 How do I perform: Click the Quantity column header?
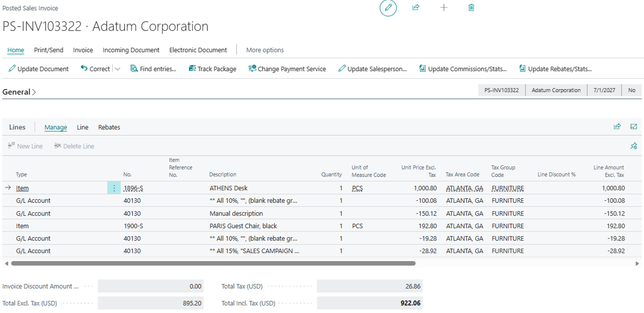tap(331, 174)
